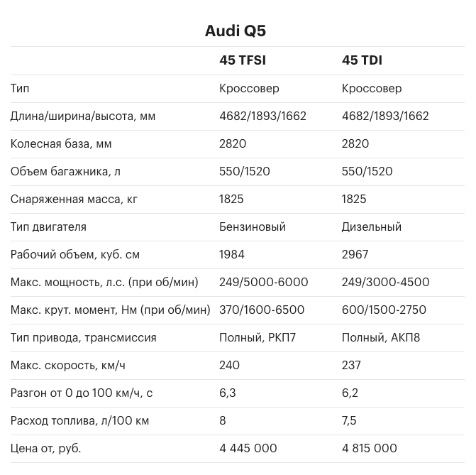Select the 45 TDI column header

[362, 60]
